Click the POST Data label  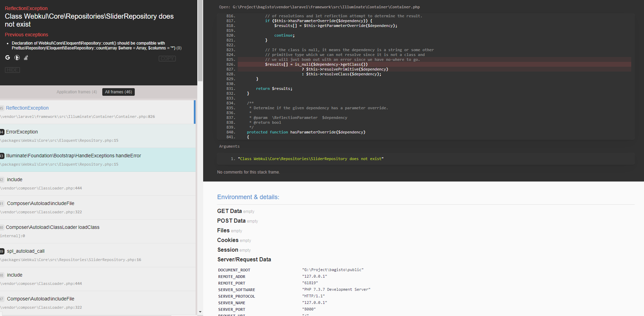click(231, 221)
